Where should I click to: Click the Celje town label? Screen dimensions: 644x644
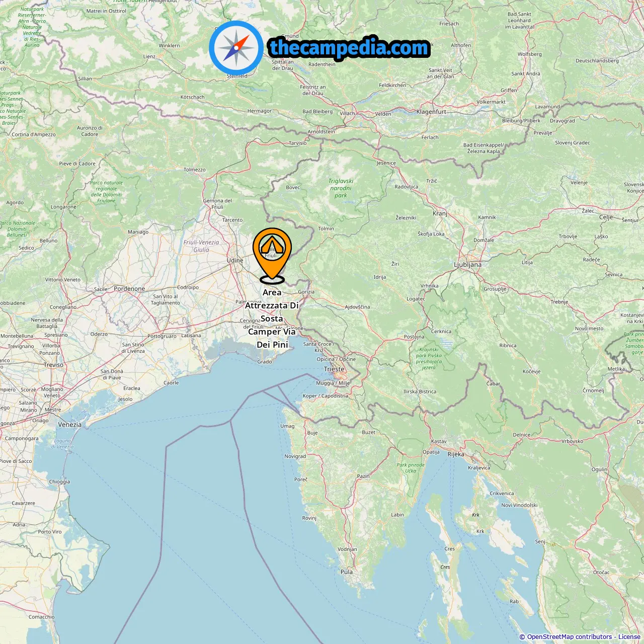[606, 217]
